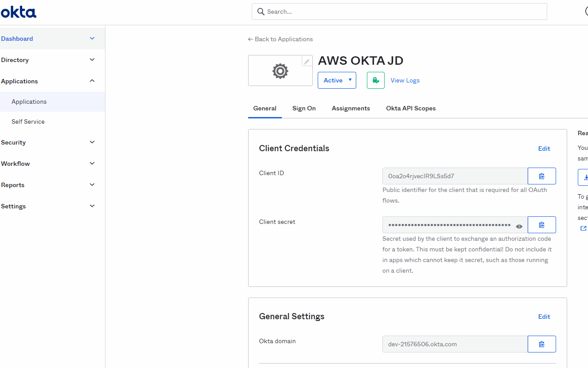
Task: Open the Active status dropdown
Action: (x=337, y=80)
